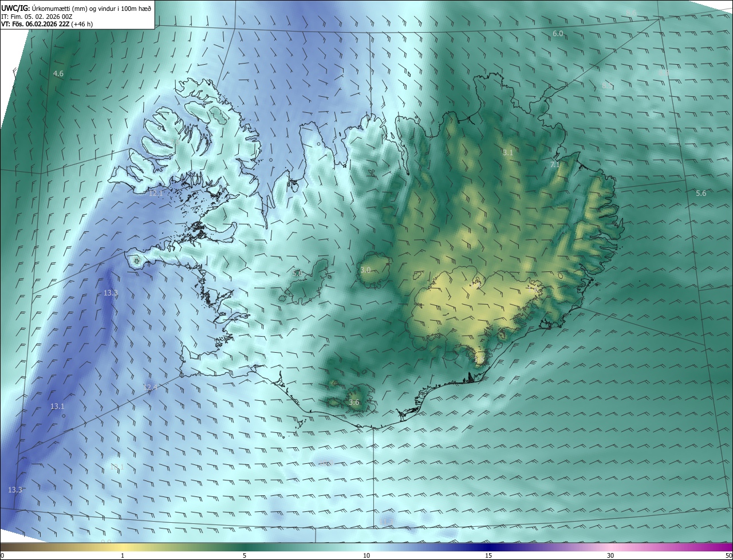This screenshot has height=560, width=733.
Task: Click the 5 tick on the color scale
Action: pyautogui.click(x=245, y=555)
